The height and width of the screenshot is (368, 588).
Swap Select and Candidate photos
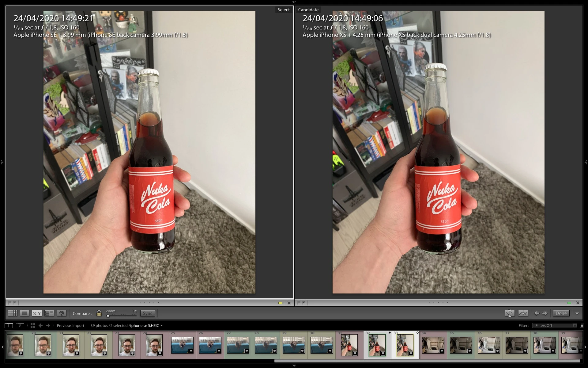[x=510, y=313]
